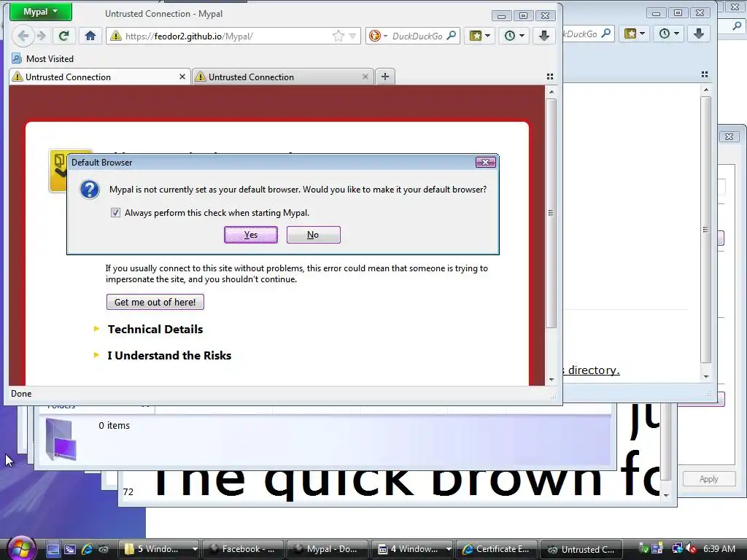Image resolution: width=747 pixels, height=560 pixels.
Task: Switch to Untrusted C... taskbar button
Action: click(581, 549)
